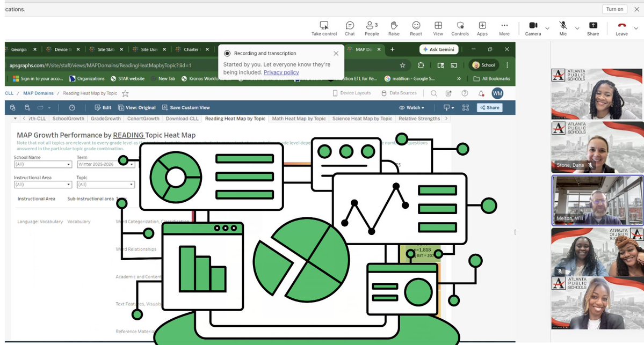Show the People participants list
This screenshot has height=345, width=644.
click(372, 29)
